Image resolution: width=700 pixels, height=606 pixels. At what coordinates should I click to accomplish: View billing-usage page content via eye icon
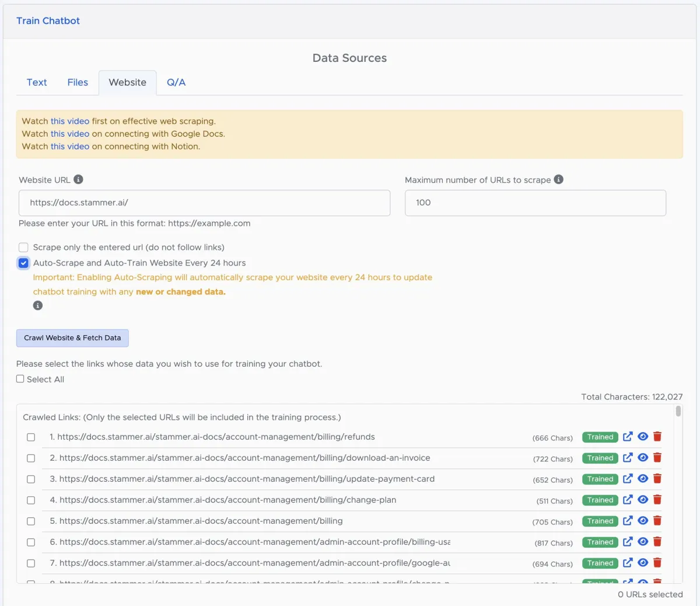(643, 542)
